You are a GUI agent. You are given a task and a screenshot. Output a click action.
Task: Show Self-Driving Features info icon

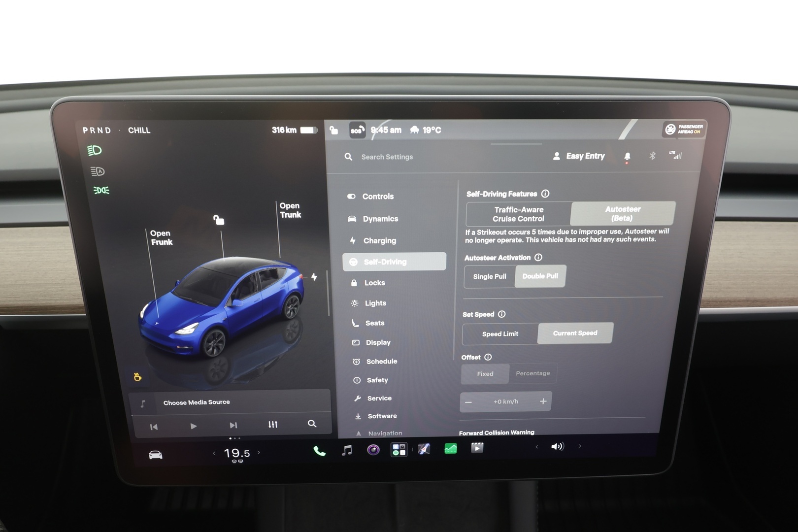click(x=545, y=194)
